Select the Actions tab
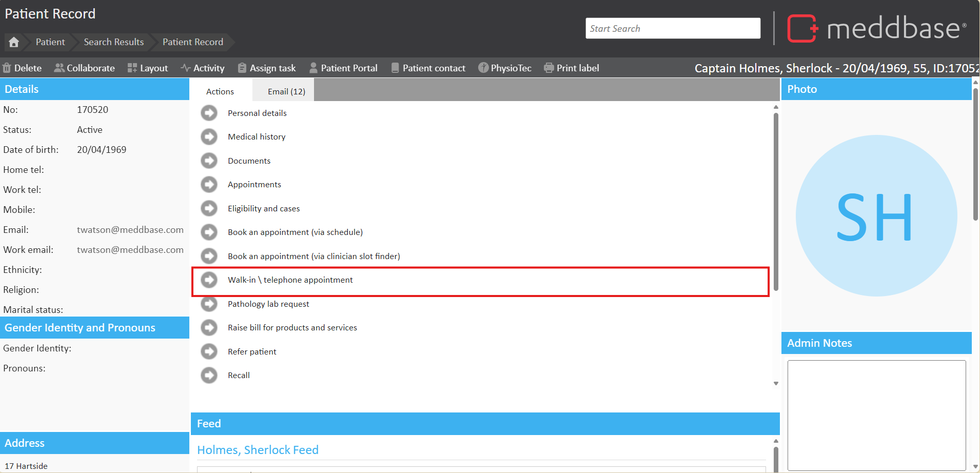This screenshot has width=980, height=473. pyautogui.click(x=220, y=91)
